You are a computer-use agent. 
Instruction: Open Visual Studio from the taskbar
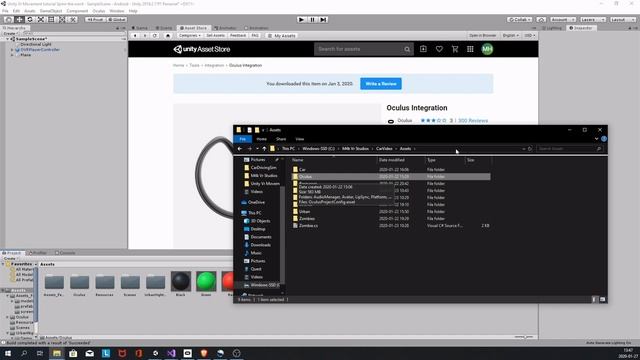[171, 353]
